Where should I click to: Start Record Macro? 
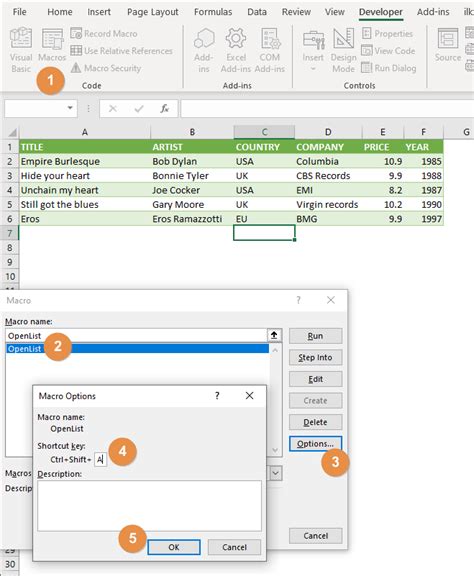click(104, 33)
